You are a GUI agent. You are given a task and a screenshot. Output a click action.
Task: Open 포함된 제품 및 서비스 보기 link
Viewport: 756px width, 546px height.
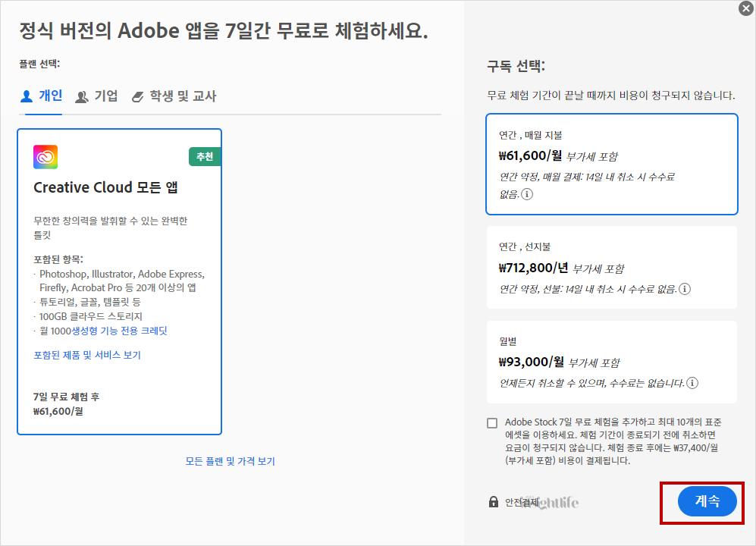(86, 355)
